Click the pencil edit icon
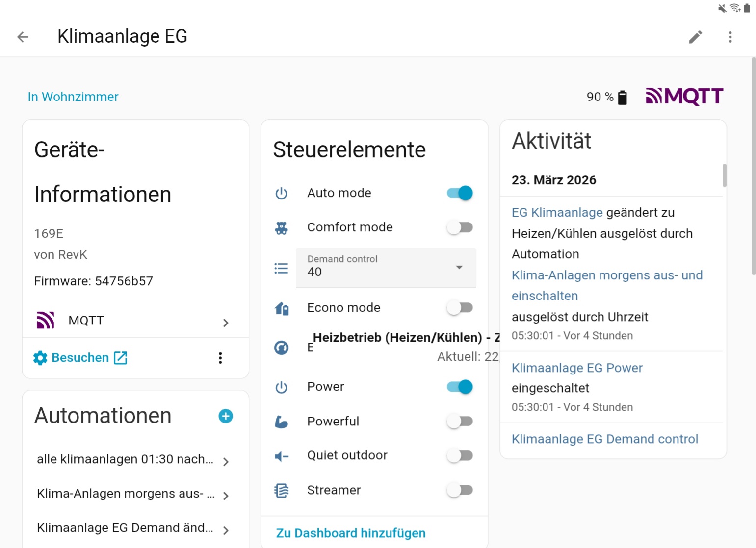 pos(695,37)
